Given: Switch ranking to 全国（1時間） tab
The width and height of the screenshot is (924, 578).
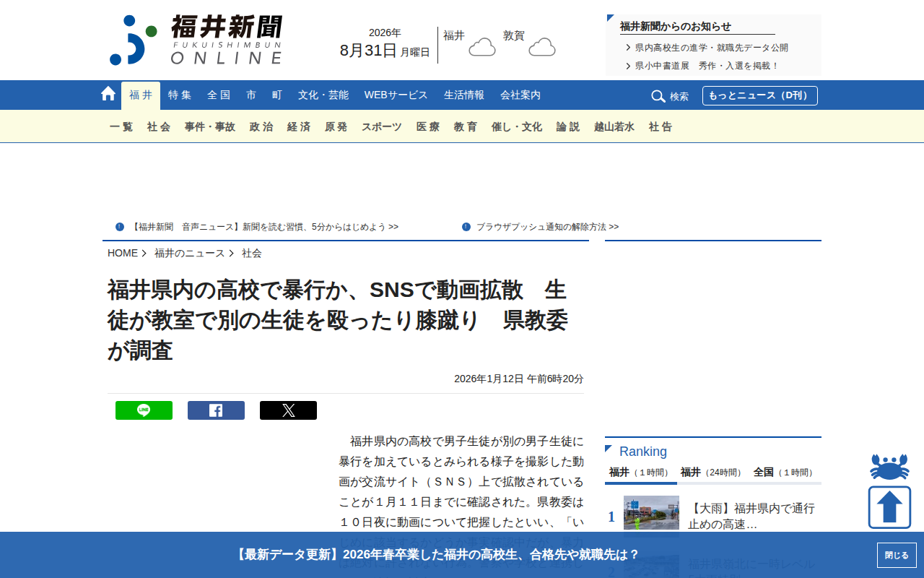Looking at the screenshot, I should point(785,473).
